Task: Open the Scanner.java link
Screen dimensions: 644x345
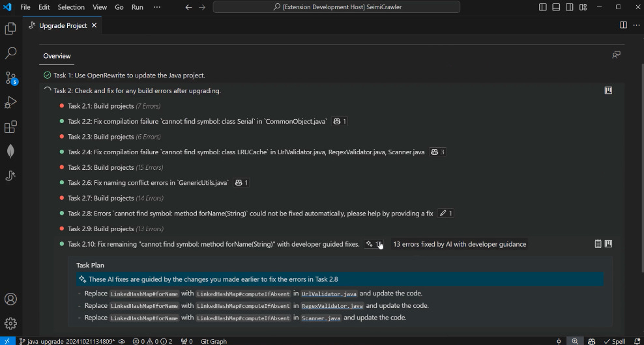Action: 321,318
